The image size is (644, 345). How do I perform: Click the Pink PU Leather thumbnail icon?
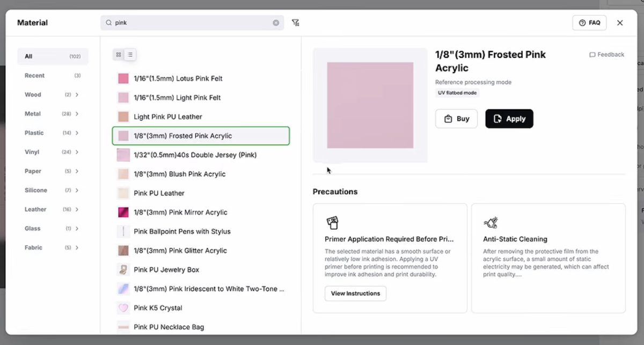click(123, 193)
